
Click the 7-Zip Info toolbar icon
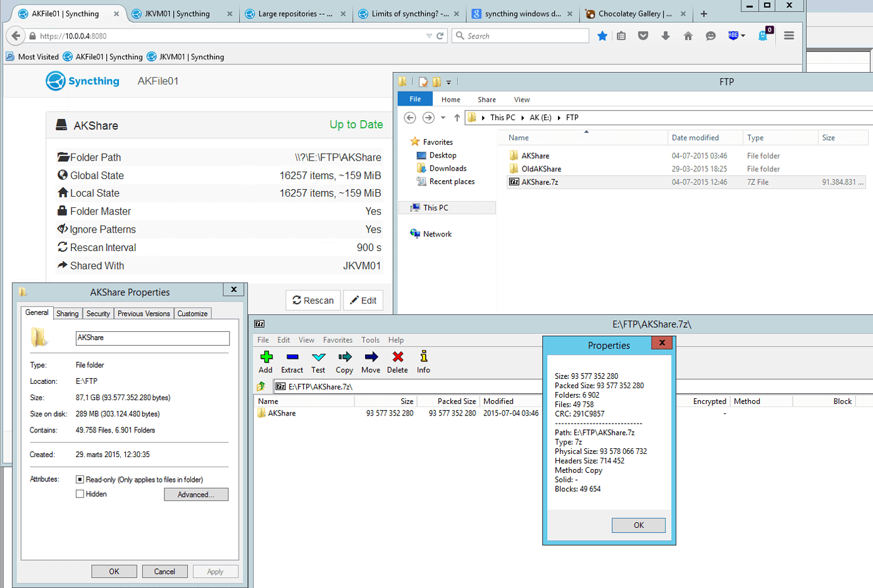[x=423, y=357]
